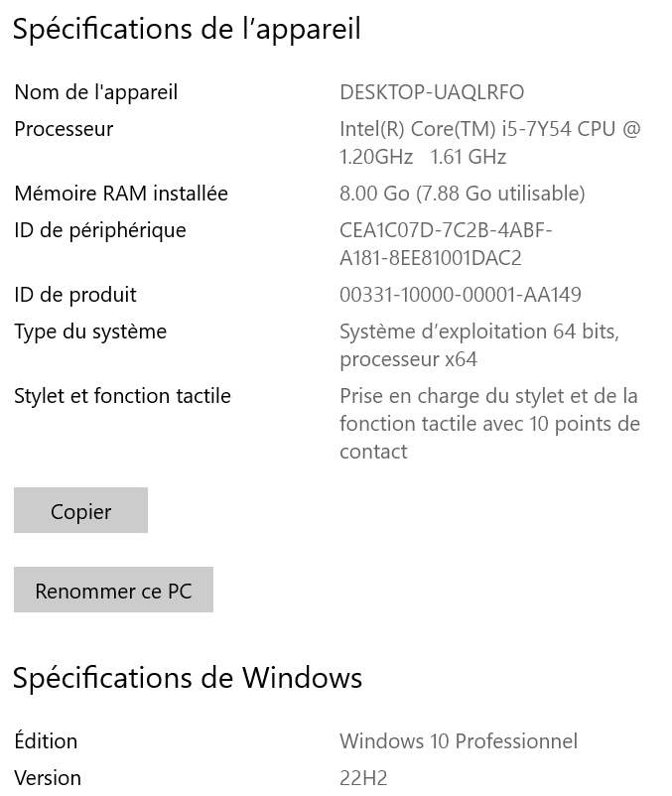672x796 pixels.
Task: Select the product ID 00331-10000-00001-AA149
Action: tap(461, 295)
